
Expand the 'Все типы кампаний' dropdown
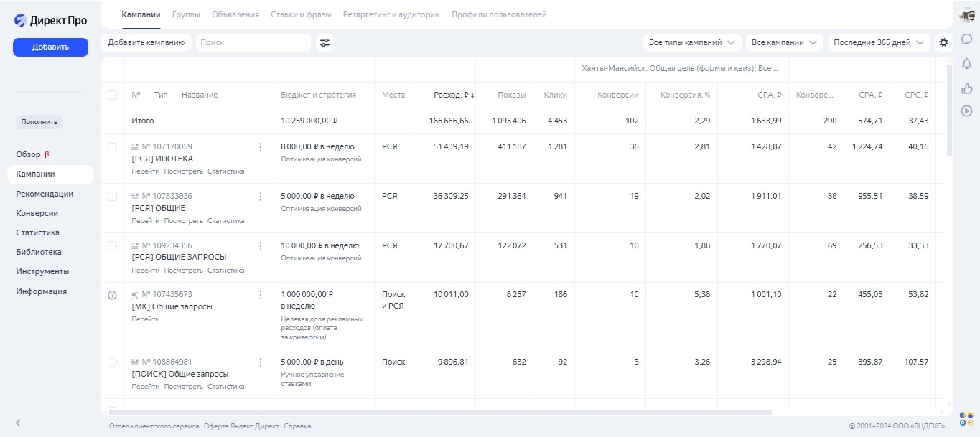click(x=691, y=42)
